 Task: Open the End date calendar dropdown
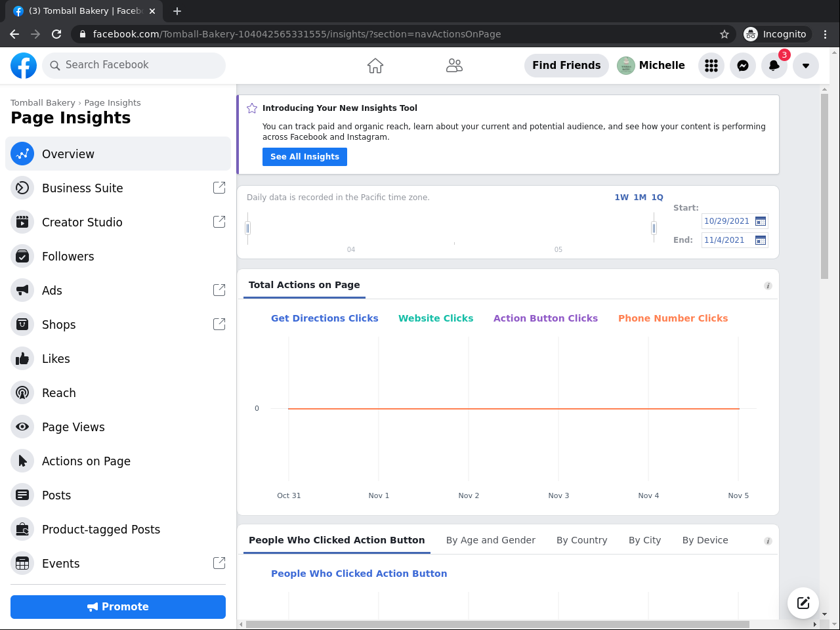tap(761, 240)
